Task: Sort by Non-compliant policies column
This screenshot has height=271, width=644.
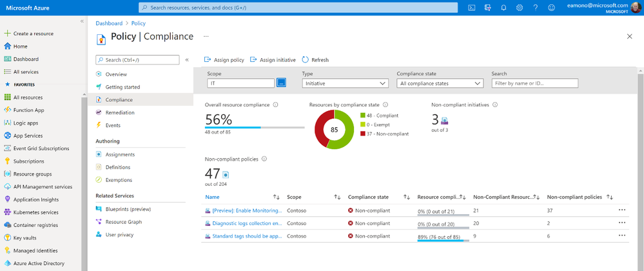Action: pos(610,197)
